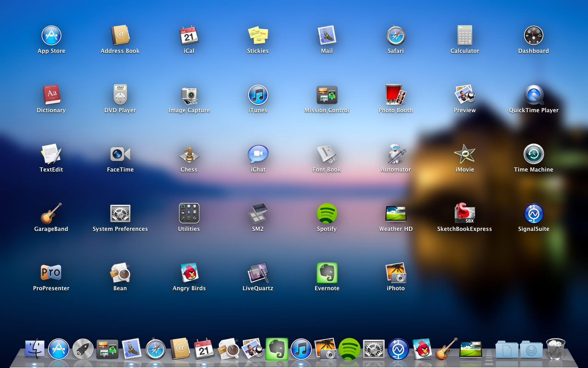Open Mail from the Launchpad grid
Viewport: 588px width, 368px height.
327,36
